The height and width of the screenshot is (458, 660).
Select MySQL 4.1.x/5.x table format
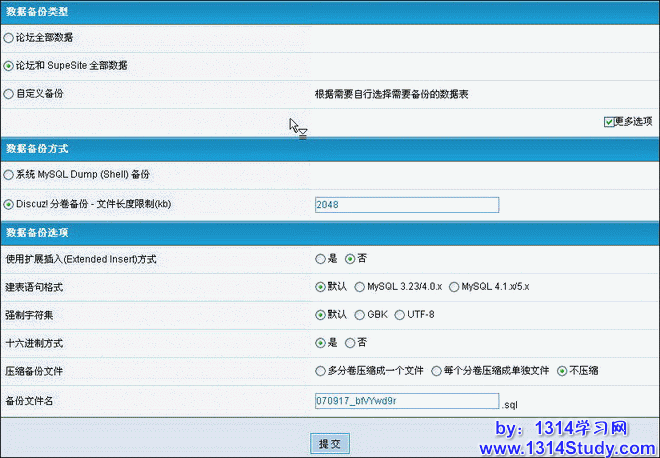(x=454, y=286)
